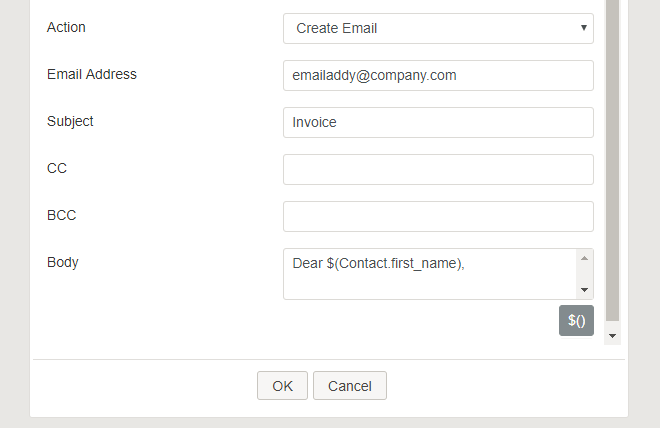
Task: Focus the Subject field containing Invoice
Action: [438, 122]
